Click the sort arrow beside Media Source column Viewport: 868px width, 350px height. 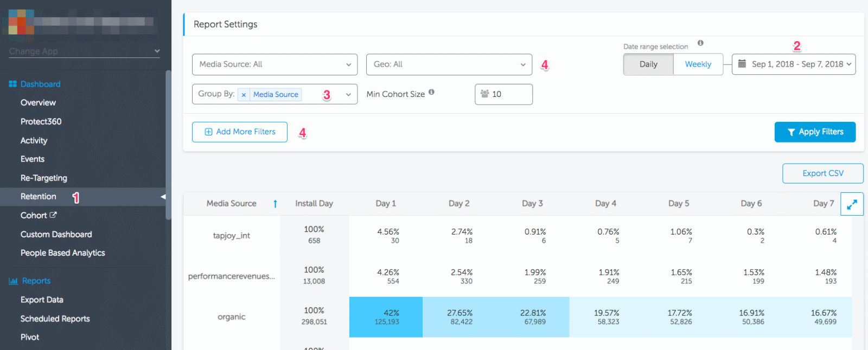tap(275, 204)
